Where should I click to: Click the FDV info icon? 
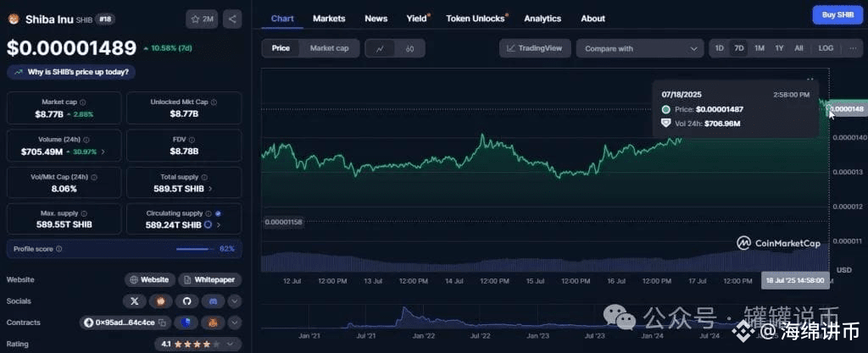pyautogui.click(x=192, y=140)
